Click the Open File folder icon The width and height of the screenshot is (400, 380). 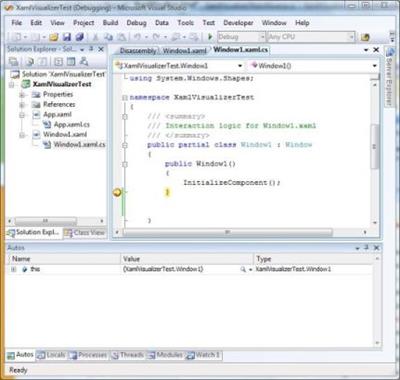(x=54, y=37)
